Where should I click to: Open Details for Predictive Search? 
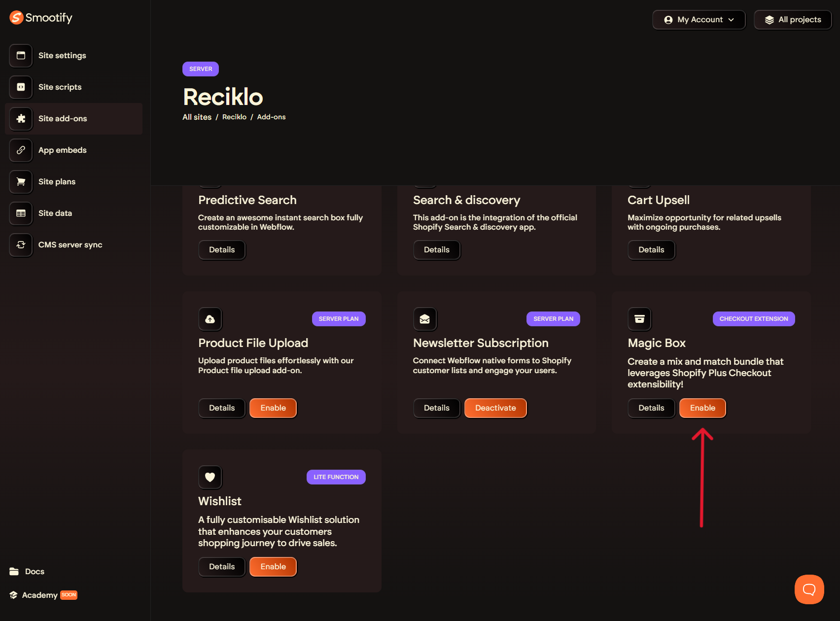coord(222,250)
